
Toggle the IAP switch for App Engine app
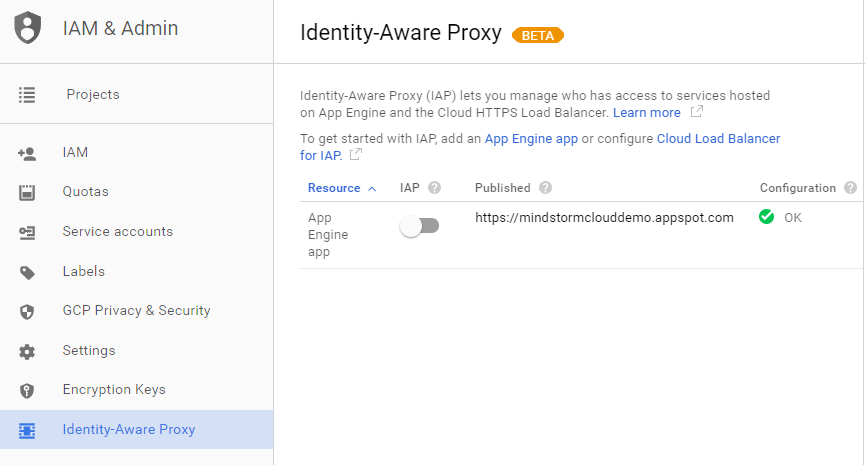pos(419,226)
